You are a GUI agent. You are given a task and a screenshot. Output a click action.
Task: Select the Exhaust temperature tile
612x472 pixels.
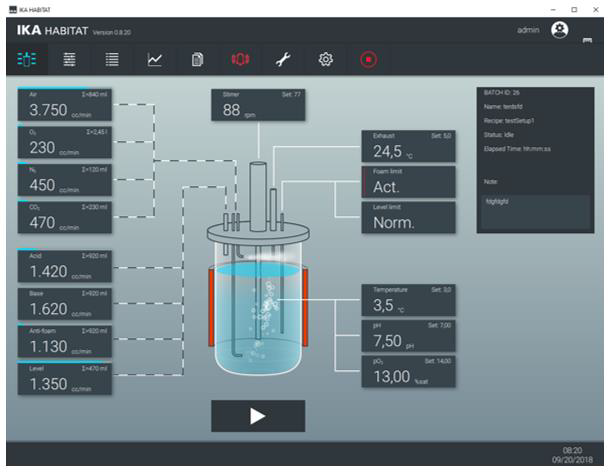point(408,147)
